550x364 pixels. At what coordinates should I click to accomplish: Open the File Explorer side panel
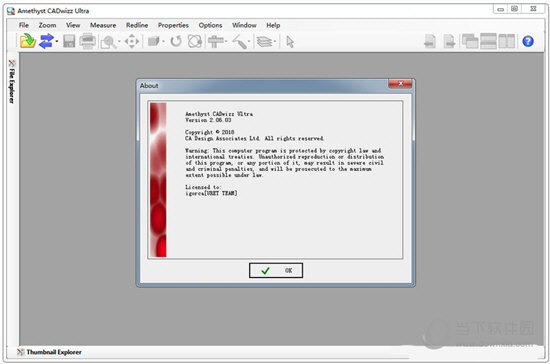[x=12, y=81]
